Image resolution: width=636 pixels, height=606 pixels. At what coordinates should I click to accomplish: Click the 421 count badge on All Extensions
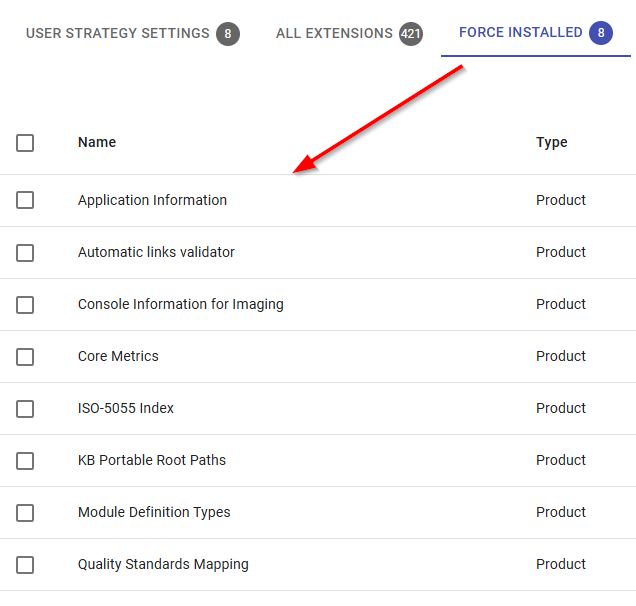(x=411, y=33)
